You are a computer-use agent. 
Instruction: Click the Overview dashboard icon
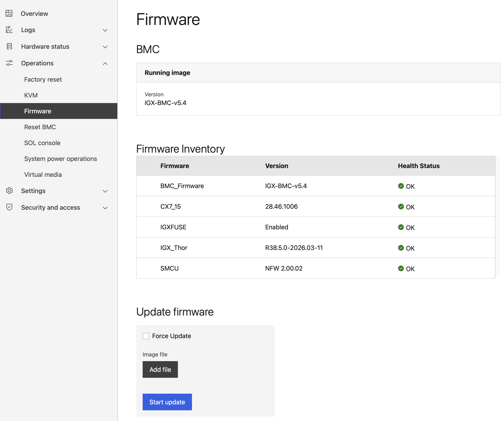pyautogui.click(x=9, y=13)
